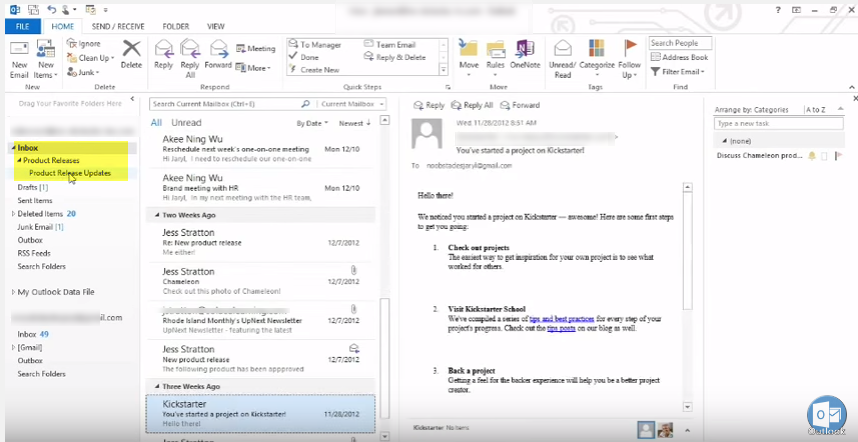
Task: Switch to the FOLDER tab
Action: (176, 26)
